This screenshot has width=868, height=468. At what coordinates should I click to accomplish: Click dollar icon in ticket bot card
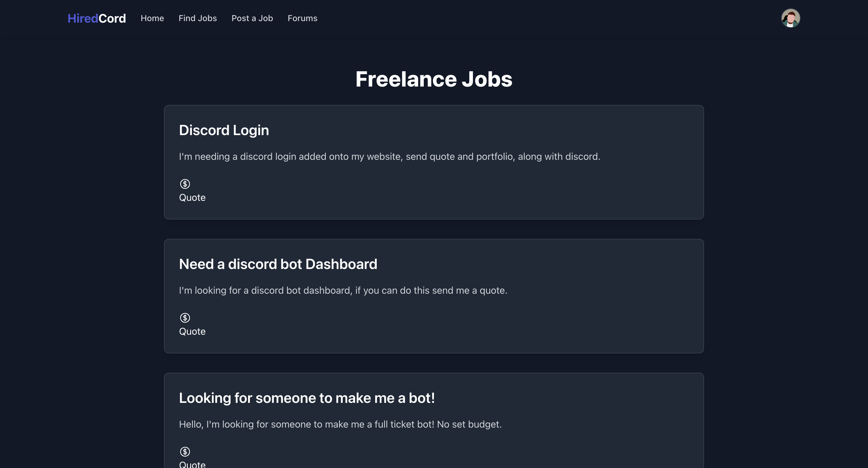[185, 451]
